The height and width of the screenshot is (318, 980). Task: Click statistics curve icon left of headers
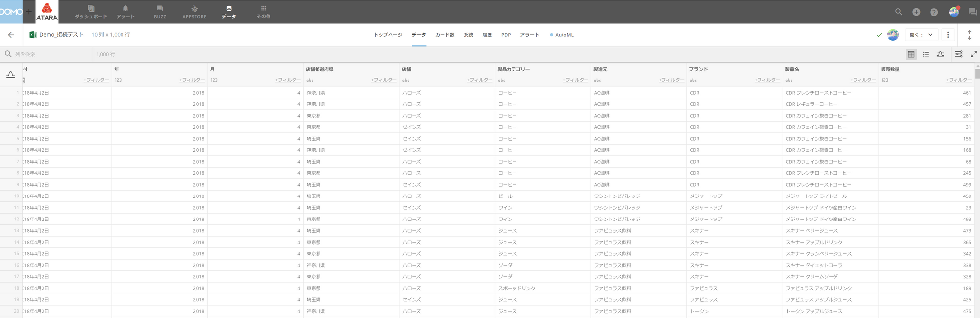(10, 74)
